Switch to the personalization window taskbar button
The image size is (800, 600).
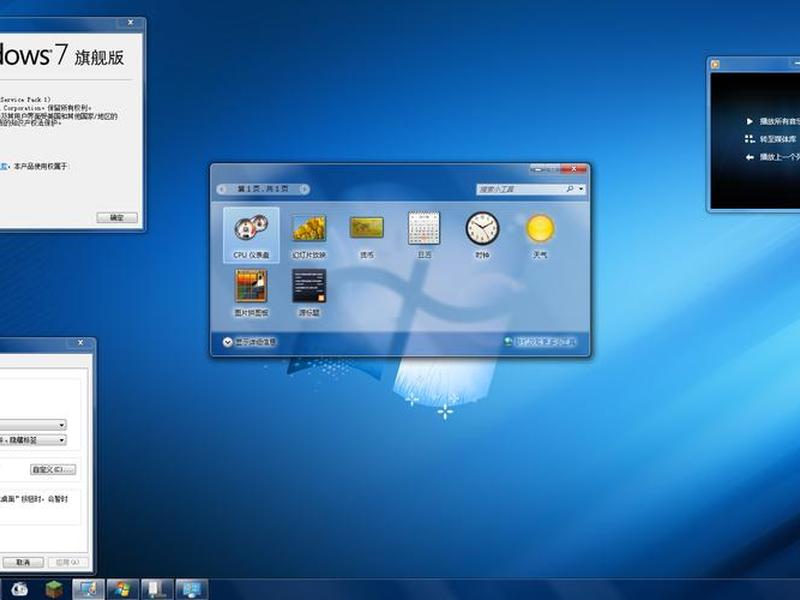(88, 589)
